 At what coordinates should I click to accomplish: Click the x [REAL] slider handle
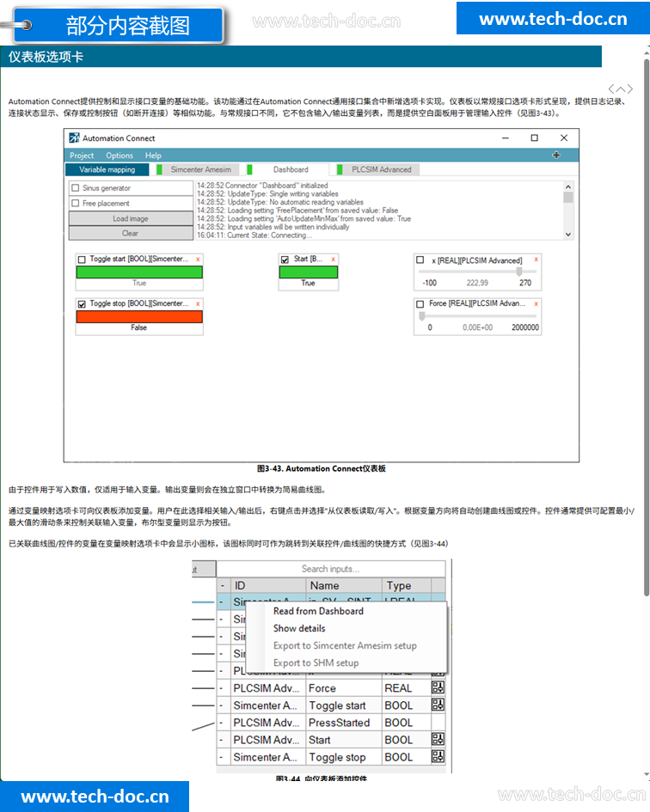tap(518, 272)
